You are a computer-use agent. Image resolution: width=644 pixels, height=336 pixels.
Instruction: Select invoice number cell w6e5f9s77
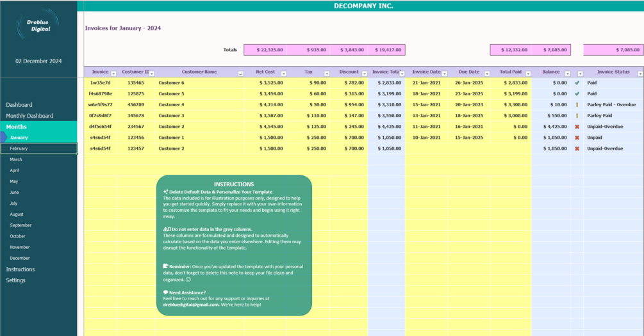pyautogui.click(x=100, y=104)
